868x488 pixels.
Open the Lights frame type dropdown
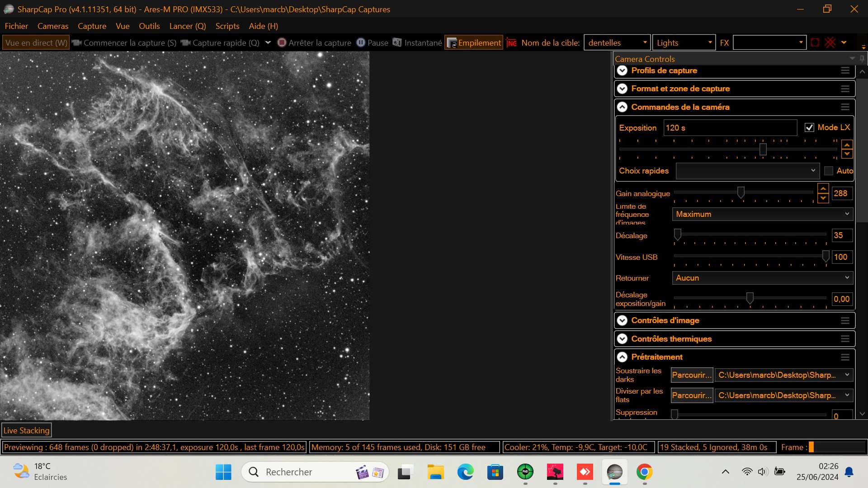click(684, 43)
